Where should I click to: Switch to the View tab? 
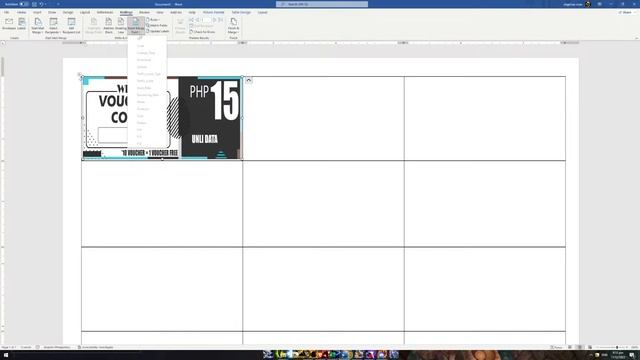(x=160, y=12)
